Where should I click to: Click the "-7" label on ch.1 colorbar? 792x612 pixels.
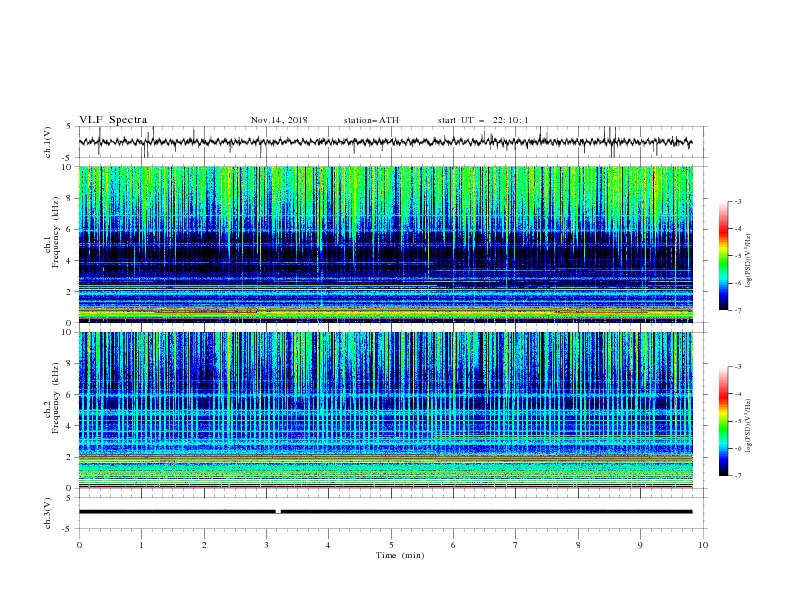coord(738,310)
